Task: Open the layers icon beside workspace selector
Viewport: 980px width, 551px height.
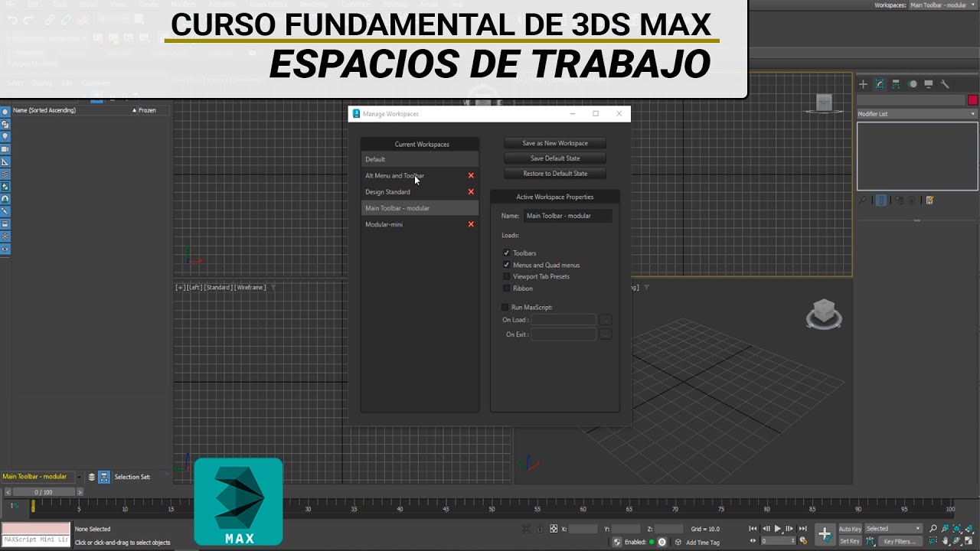Action: (92, 477)
